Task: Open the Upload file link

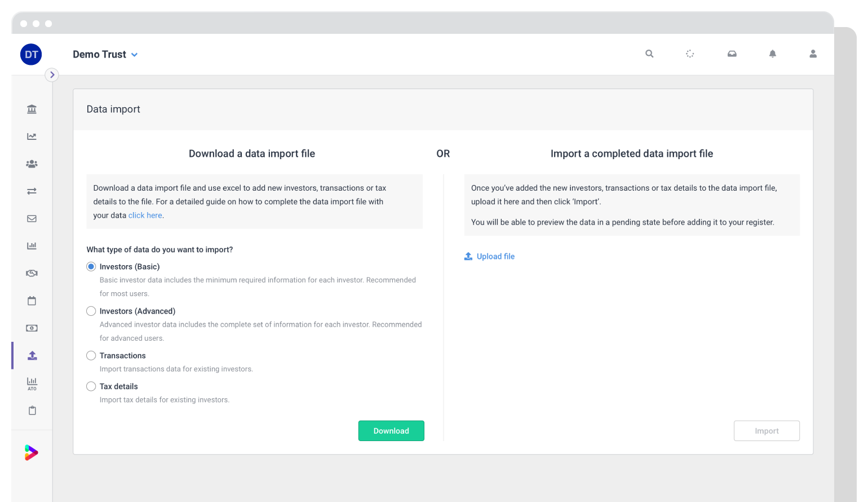Action: click(490, 256)
